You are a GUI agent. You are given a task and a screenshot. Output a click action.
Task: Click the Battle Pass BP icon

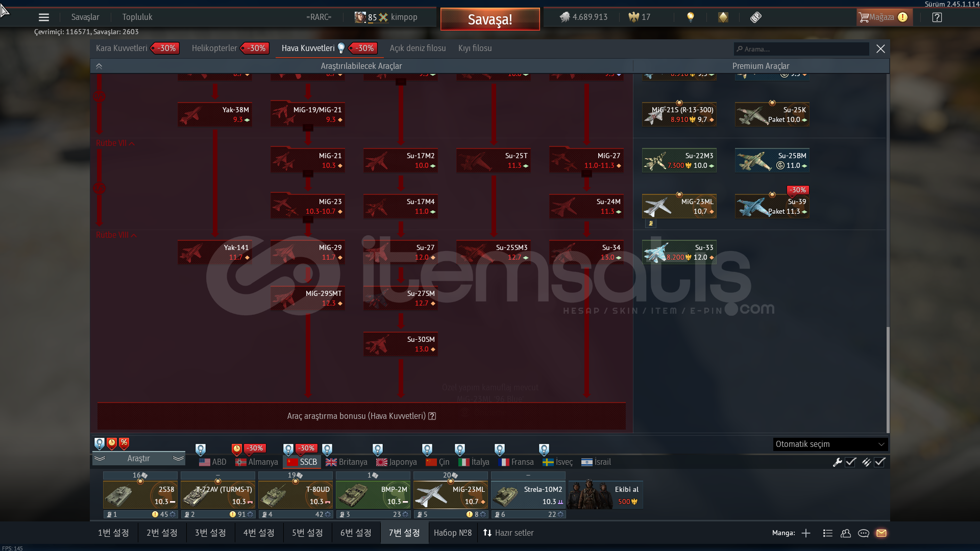pos(756,17)
